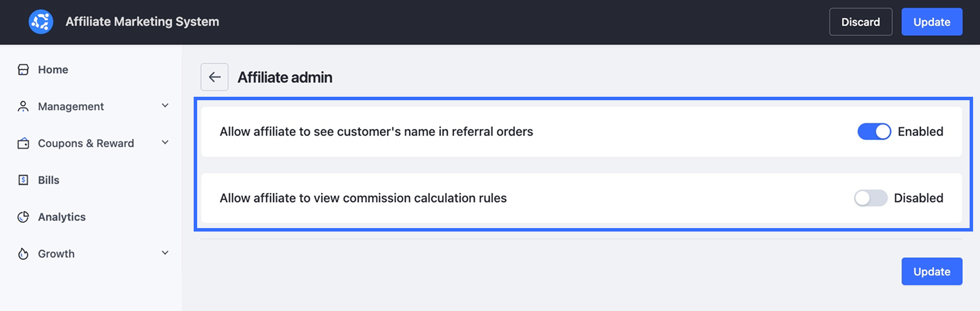Click the Analytics pie chart icon
The height and width of the screenshot is (311, 980).
23,217
